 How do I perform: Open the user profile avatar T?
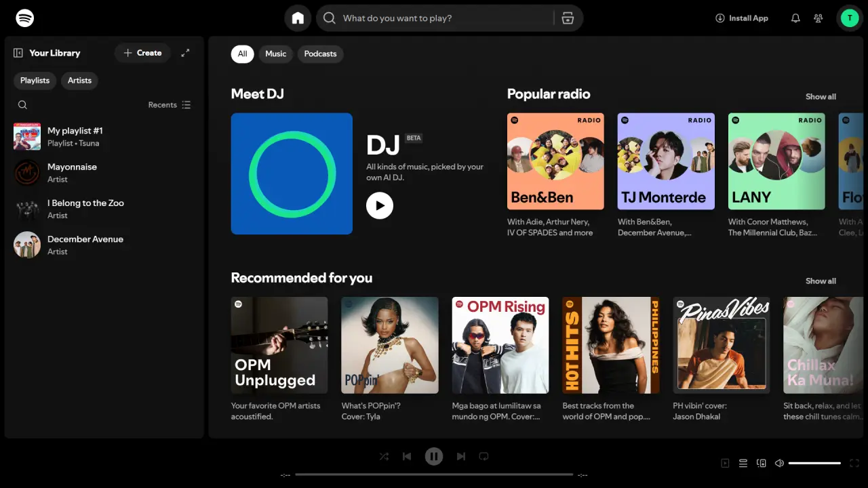coord(850,18)
